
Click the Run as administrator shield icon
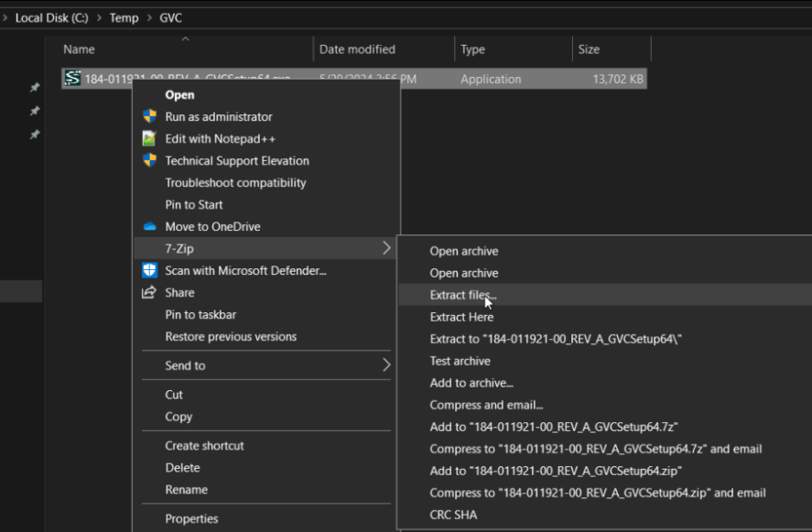pyautogui.click(x=149, y=116)
